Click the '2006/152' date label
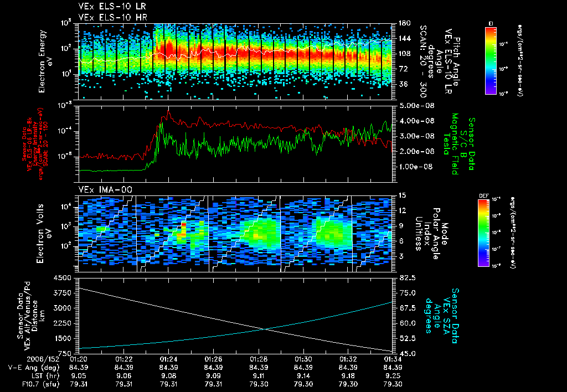Viewport: 567px width, 392px height. click(44, 359)
